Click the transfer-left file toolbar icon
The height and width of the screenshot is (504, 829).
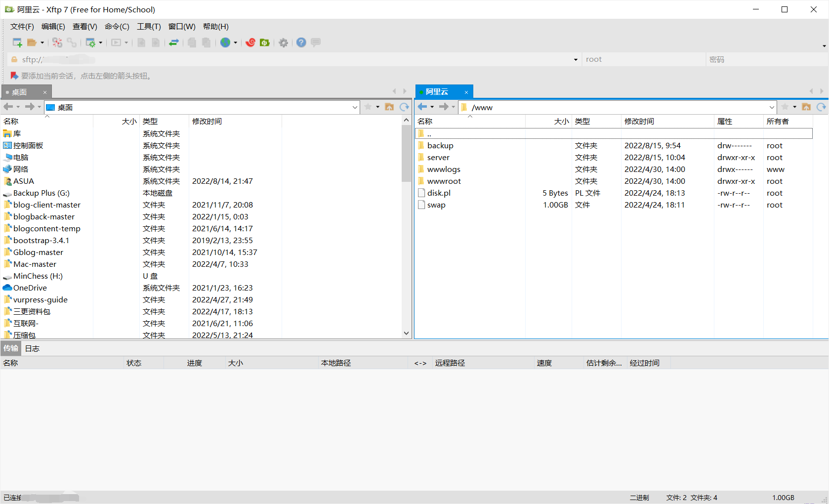tap(141, 42)
